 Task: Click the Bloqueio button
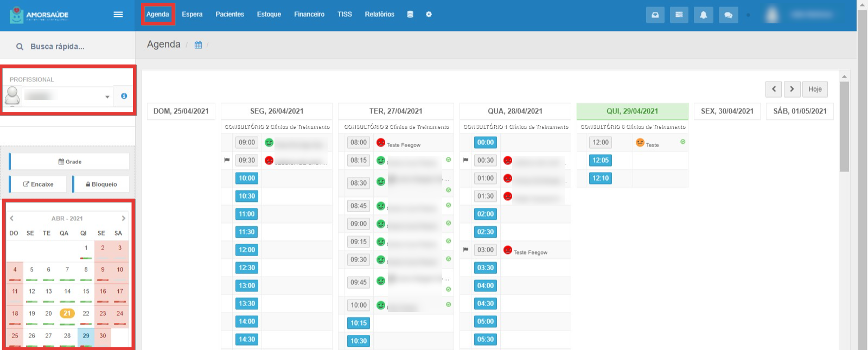point(101,184)
